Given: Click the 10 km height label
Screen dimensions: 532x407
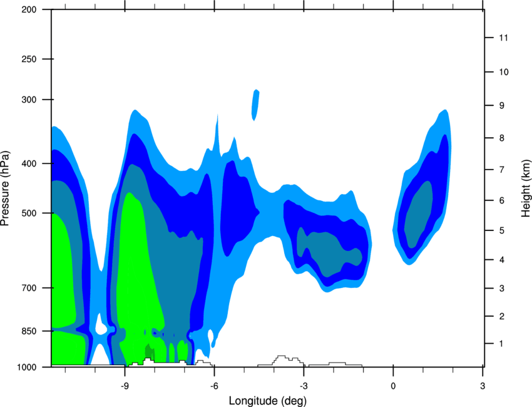Looking at the screenshot, I should [x=504, y=72].
